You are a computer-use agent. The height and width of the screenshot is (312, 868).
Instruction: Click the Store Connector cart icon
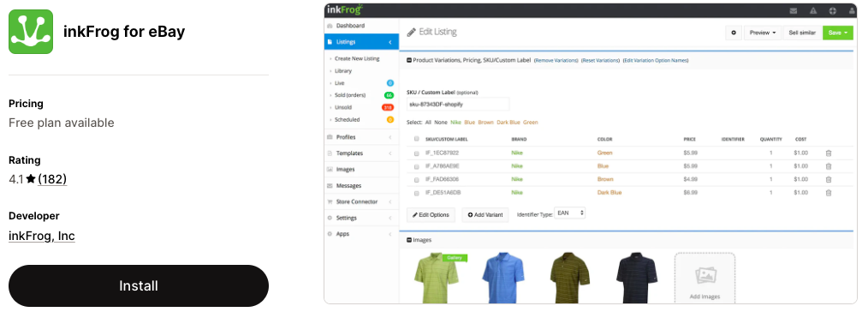[x=330, y=201]
